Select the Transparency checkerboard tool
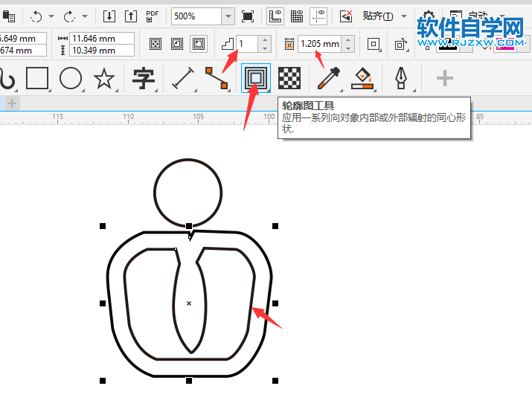This screenshot has height=412, width=532. (289, 78)
